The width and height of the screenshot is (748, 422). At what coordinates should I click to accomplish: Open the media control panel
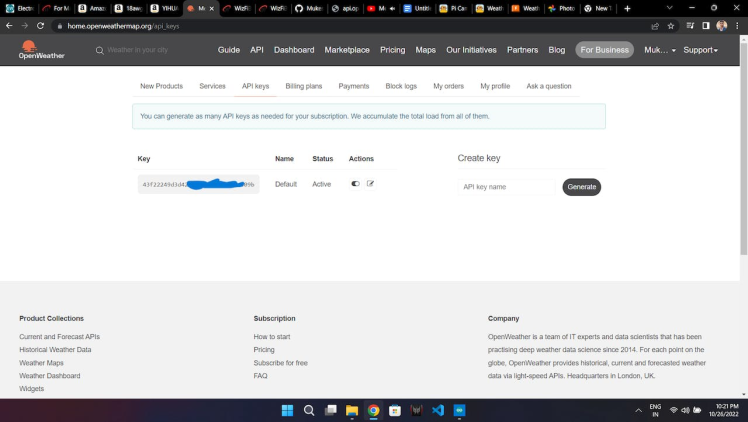[x=690, y=26]
